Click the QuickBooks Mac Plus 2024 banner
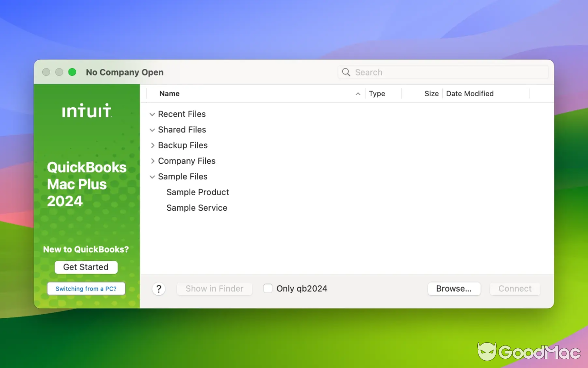Screen dimensions: 588x368 point(86,184)
